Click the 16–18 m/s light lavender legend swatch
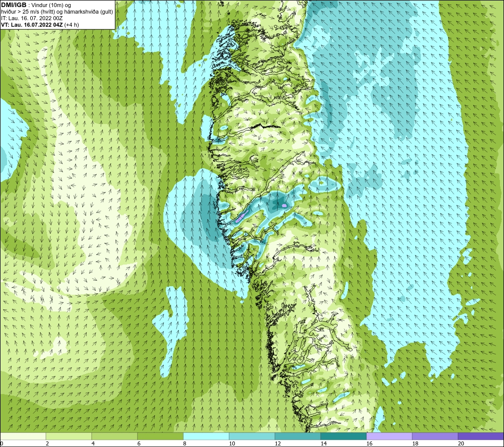Screen dimensions: 504x447 click(389, 436)
